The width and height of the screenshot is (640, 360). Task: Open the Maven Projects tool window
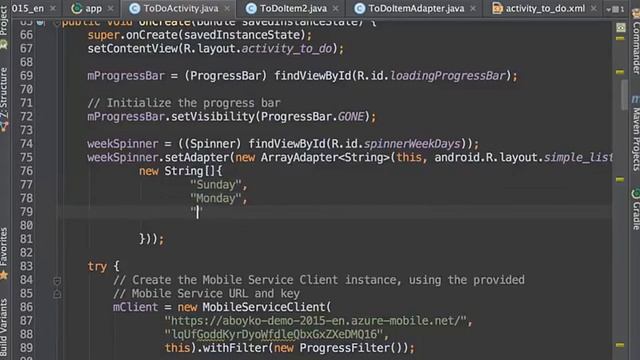pos(636,139)
